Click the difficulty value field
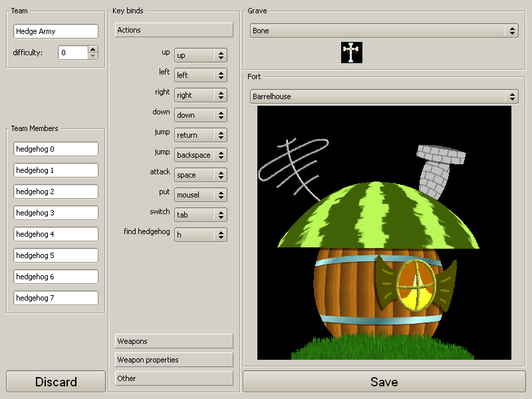Screen dimensions: 532x399 pyautogui.click(x=72, y=53)
